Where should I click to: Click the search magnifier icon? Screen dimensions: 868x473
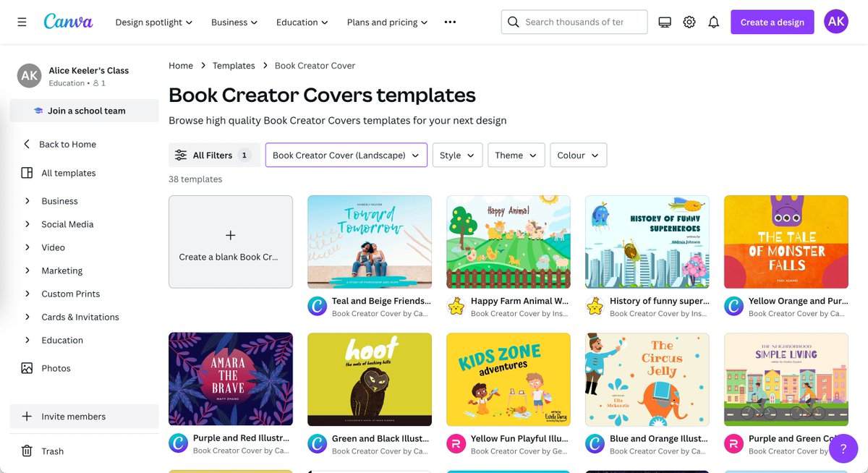514,22
